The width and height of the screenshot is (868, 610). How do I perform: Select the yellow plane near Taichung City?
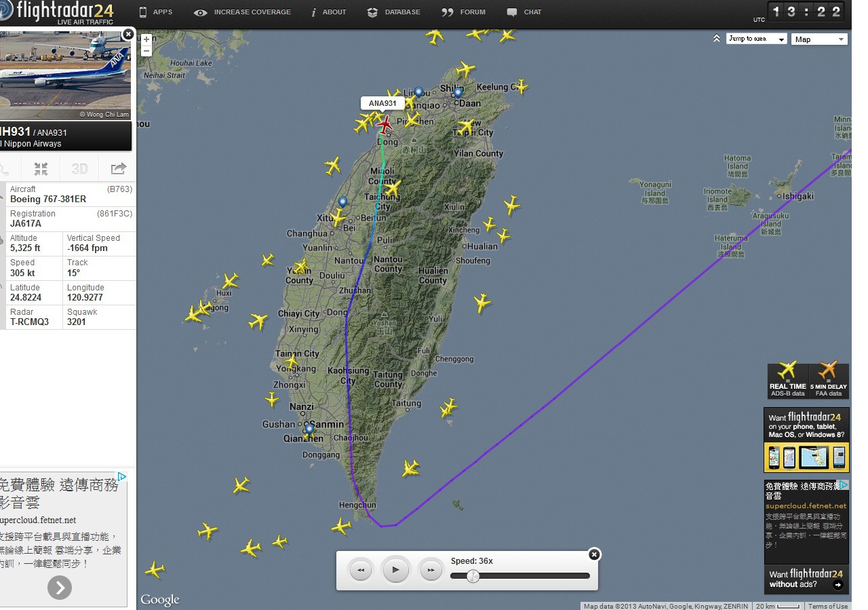[x=392, y=188]
